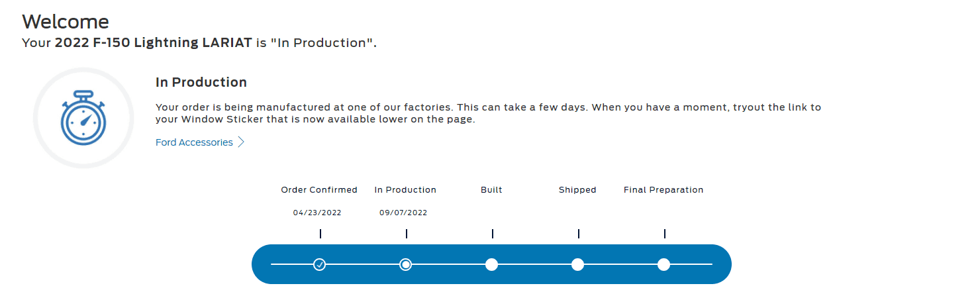Screen dimensions: 980x296
Task: Click the bold In Production status heading
Action: pyautogui.click(x=201, y=83)
